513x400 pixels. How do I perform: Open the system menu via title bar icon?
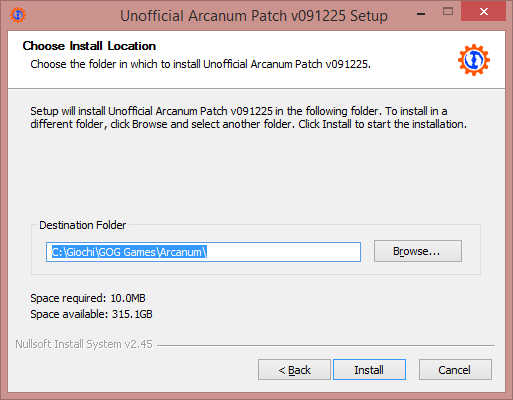tap(18, 15)
